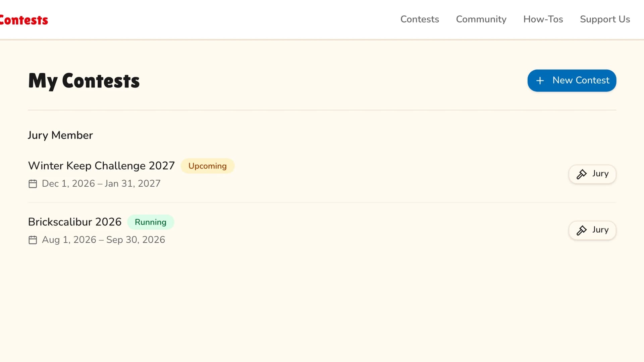Select the My Contests page heading
Viewport: 644px width, 362px height.
coord(84,81)
